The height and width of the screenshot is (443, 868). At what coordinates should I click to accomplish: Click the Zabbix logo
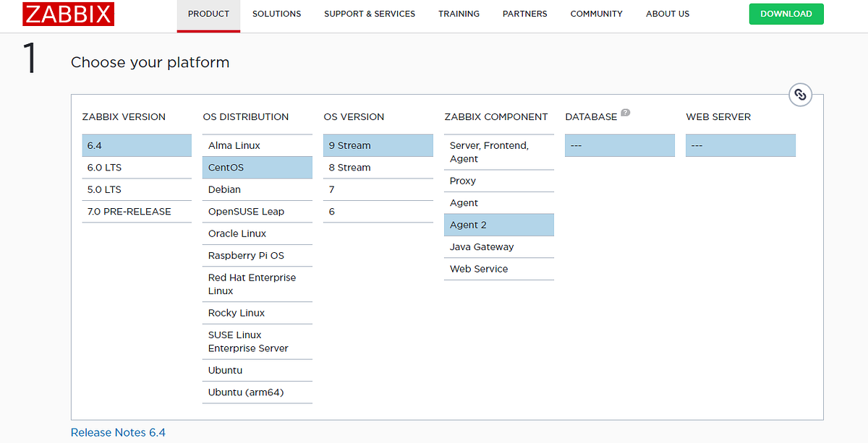click(x=68, y=14)
